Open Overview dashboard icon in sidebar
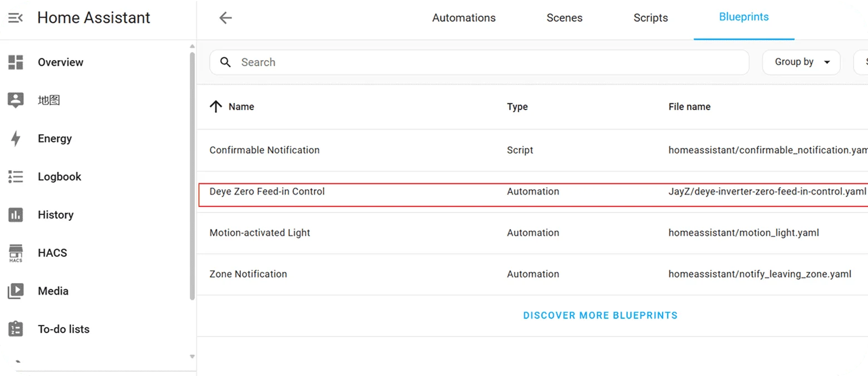The width and height of the screenshot is (868, 376). coord(16,62)
